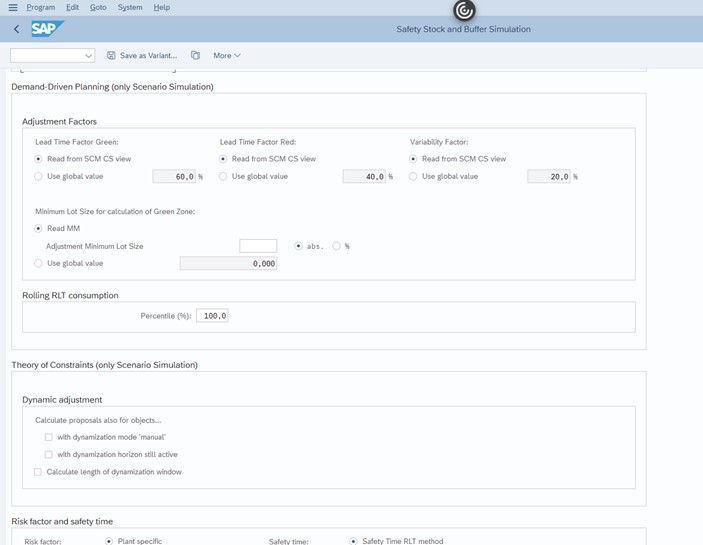Select Use global value for Lead Time Green
This screenshot has width=703, height=545.
point(38,176)
